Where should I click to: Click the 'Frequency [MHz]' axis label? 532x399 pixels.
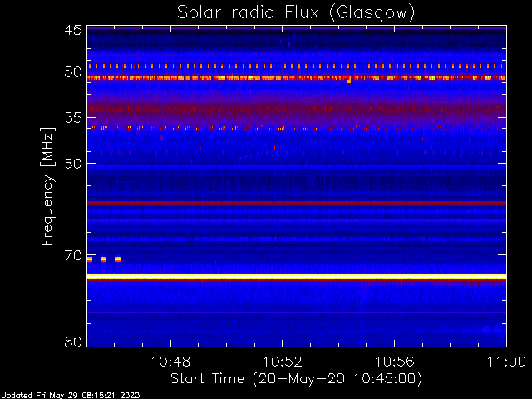(47, 186)
